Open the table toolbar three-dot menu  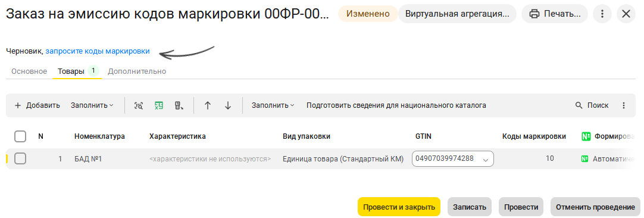(x=624, y=105)
